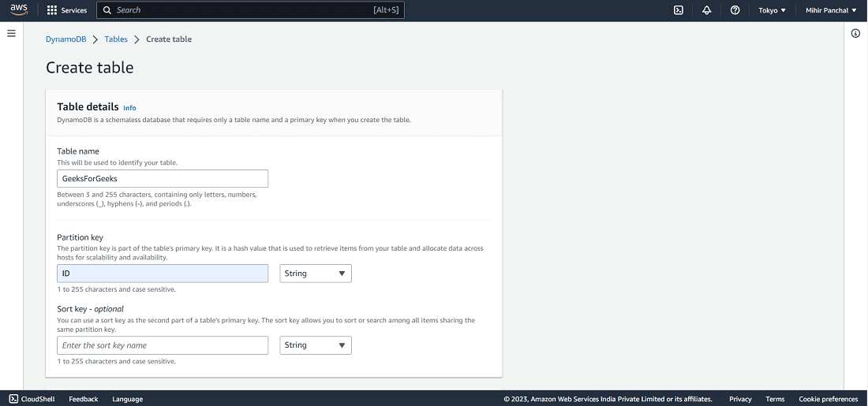Screen dimensions: 868x406
Task: Open the Sort key String type dropdown
Action: tap(316, 345)
